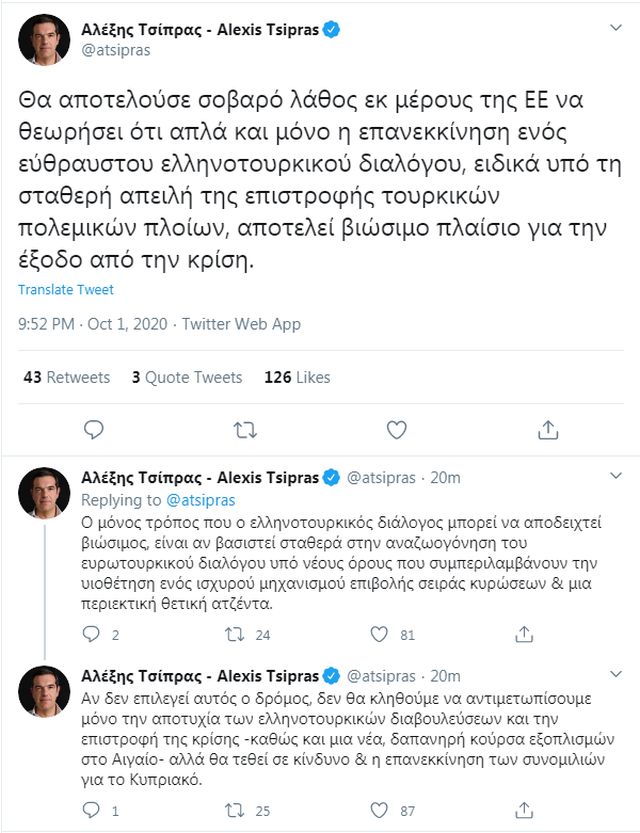The image size is (640, 833).
Task: Click the profile avatar on last reply
Action: tap(44, 691)
